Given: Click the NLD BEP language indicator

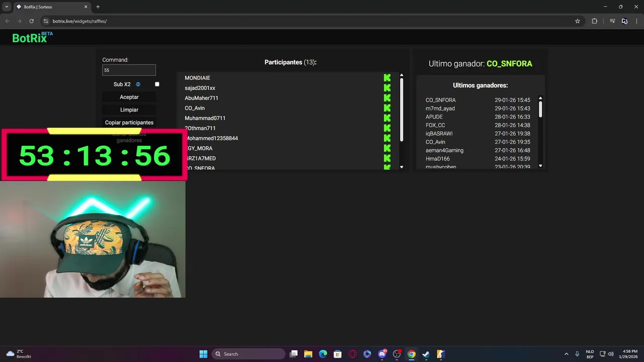Looking at the screenshot, I should pos(590,354).
